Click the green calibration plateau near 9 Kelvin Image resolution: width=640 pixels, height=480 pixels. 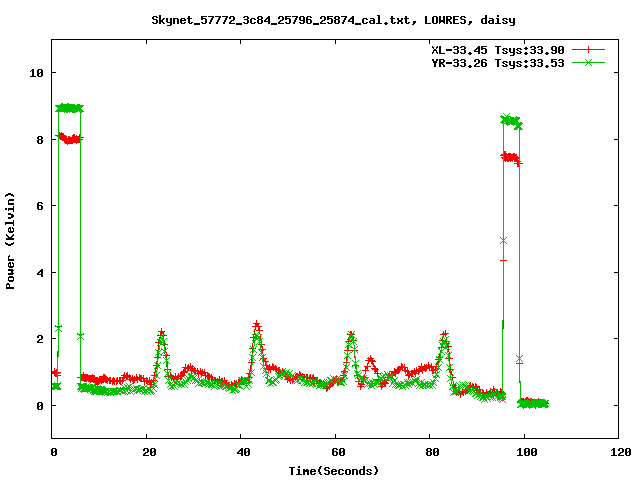coord(69,108)
